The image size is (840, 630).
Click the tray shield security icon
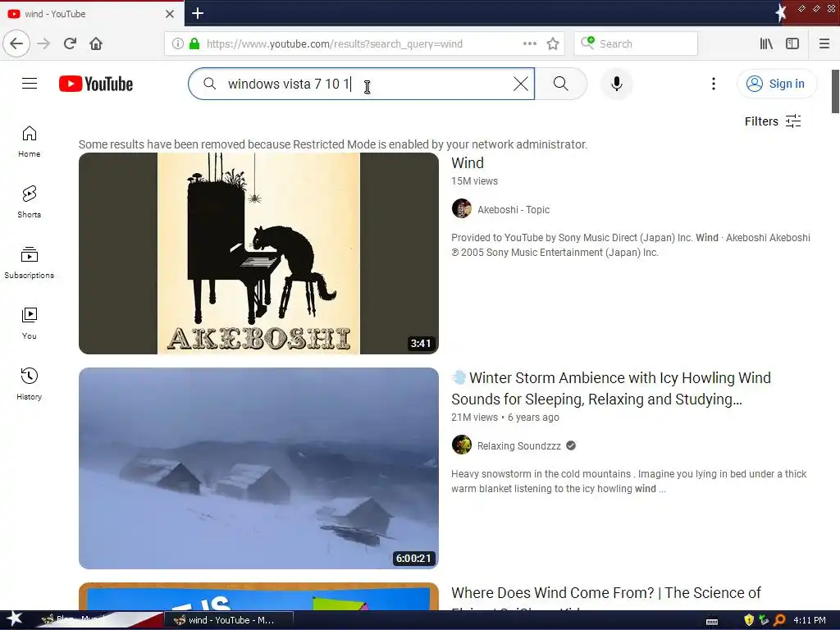[x=749, y=620]
